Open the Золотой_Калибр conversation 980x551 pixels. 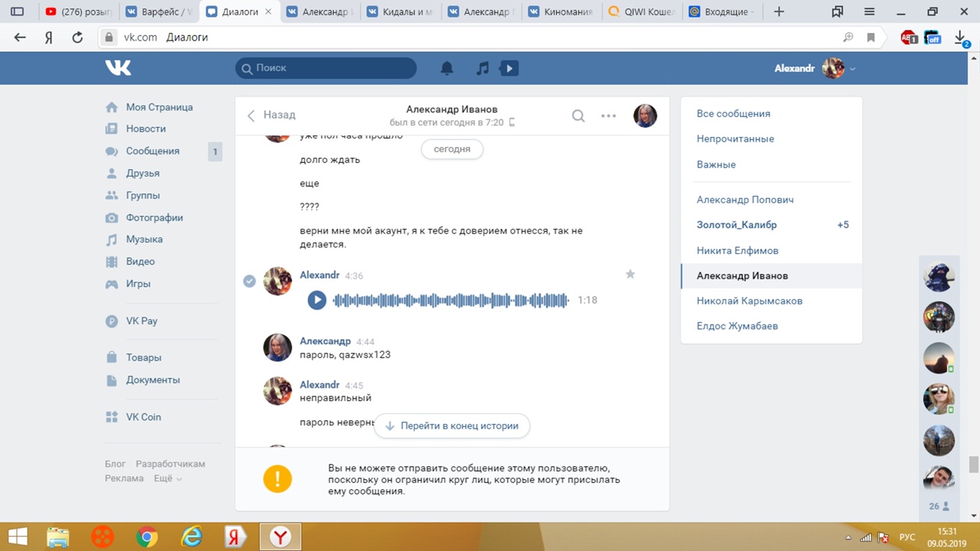737,225
